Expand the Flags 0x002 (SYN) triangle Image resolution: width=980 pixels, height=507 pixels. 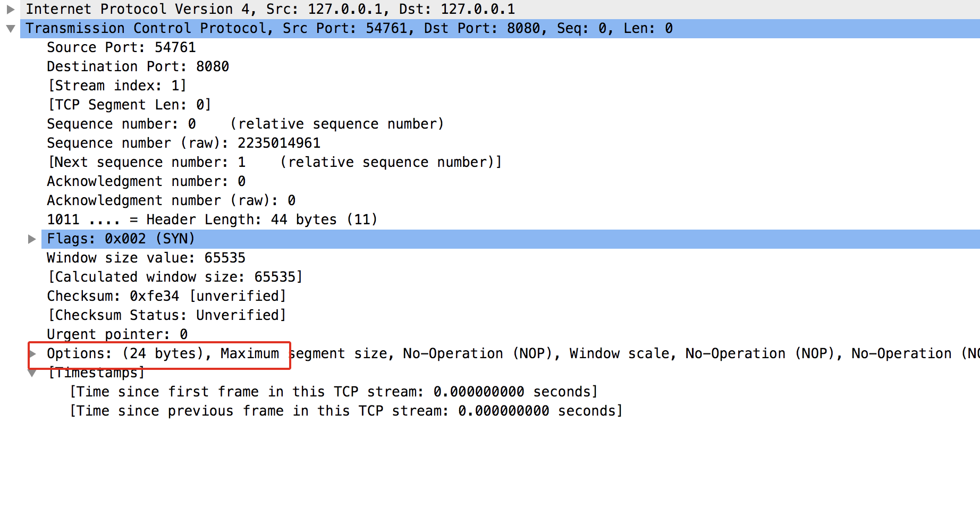[32, 239]
